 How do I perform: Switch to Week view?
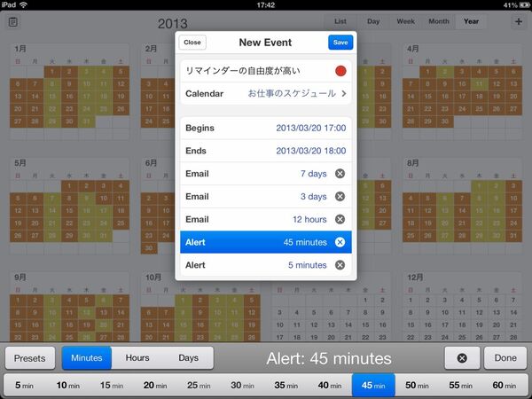pyautogui.click(x=406, y=21)
